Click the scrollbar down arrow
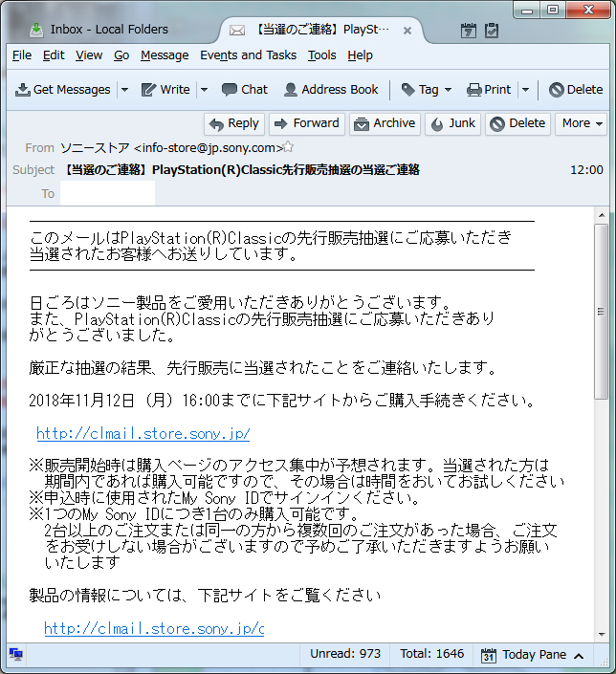The image size is (616, 674). point(602,635)
